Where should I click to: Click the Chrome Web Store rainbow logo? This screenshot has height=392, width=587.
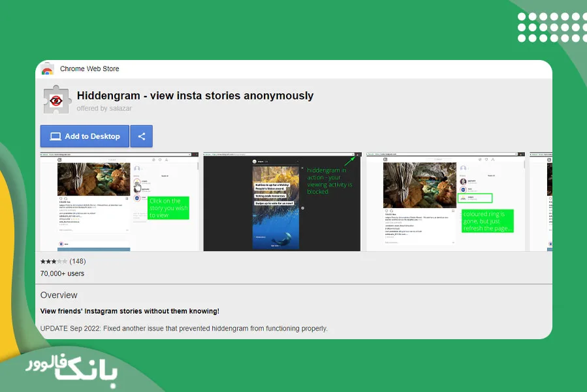pos(47,70)
